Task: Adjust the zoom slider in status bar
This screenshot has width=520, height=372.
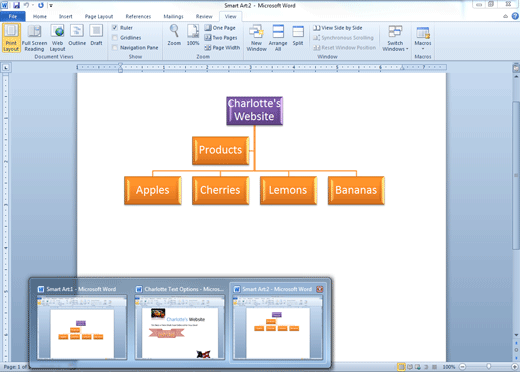Action: (488, 367)
